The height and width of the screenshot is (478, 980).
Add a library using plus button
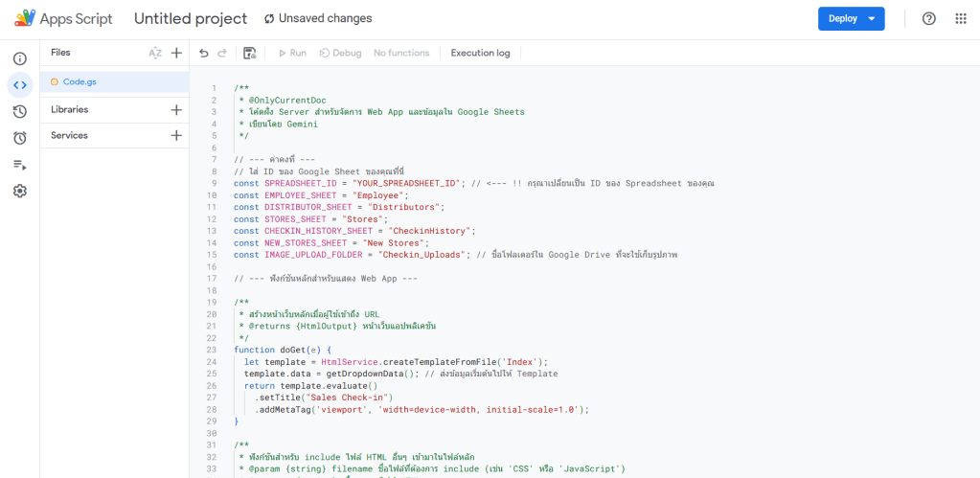point(176,110)
